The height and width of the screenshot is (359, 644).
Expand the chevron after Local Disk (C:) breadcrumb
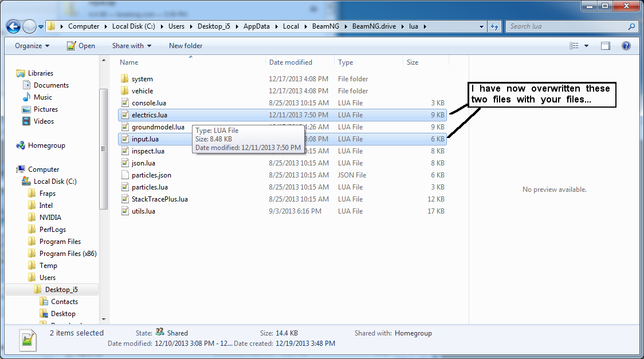tap(162, 27)
